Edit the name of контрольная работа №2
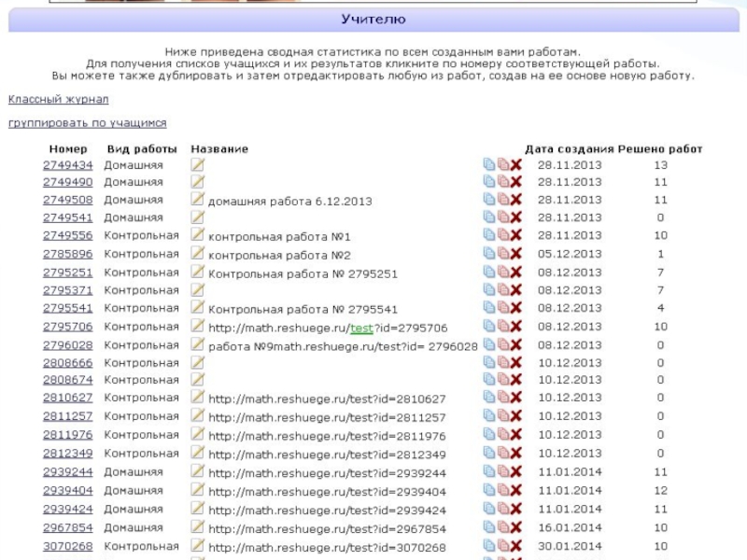Screen dimensions: 747x560 (x=197, y=254)
